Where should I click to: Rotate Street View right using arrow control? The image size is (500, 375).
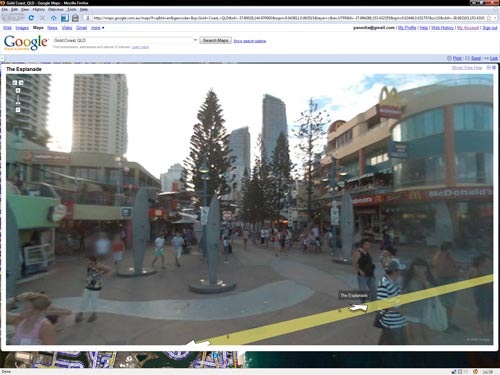pyautogui.click(x=21, y=83)
